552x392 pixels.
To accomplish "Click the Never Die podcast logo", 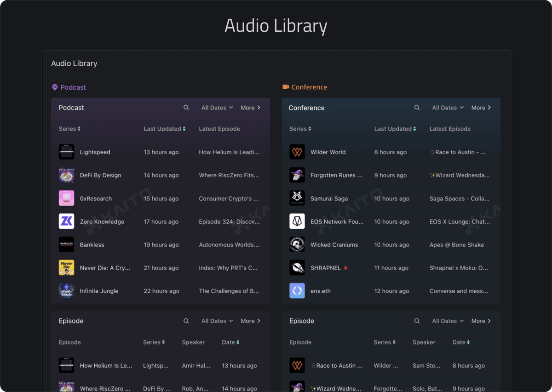I will click(66, 268).
